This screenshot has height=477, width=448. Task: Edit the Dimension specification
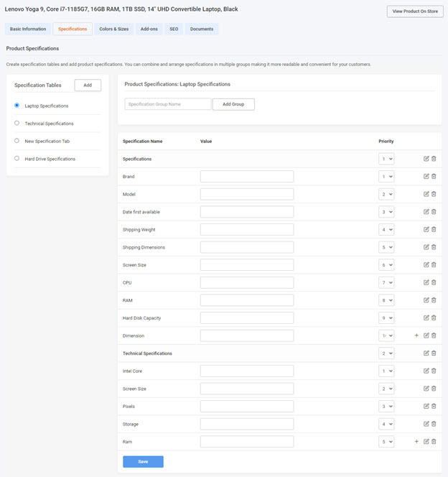click(426, 335)
